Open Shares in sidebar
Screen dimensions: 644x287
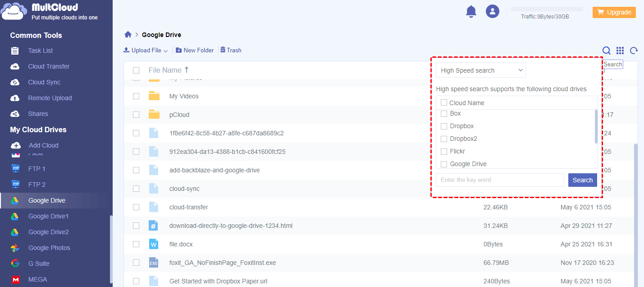point(38,114)
